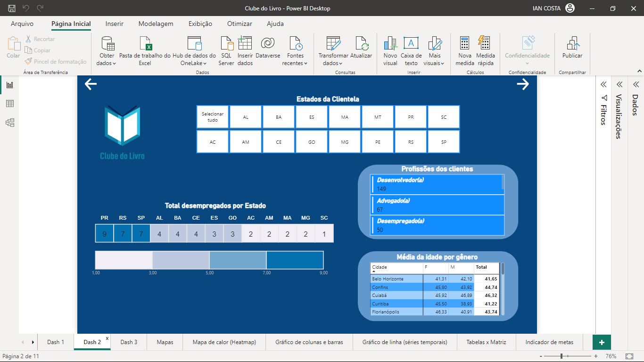Switch to table data view icon
Screen dimensions: 644x362
[10, 104]
